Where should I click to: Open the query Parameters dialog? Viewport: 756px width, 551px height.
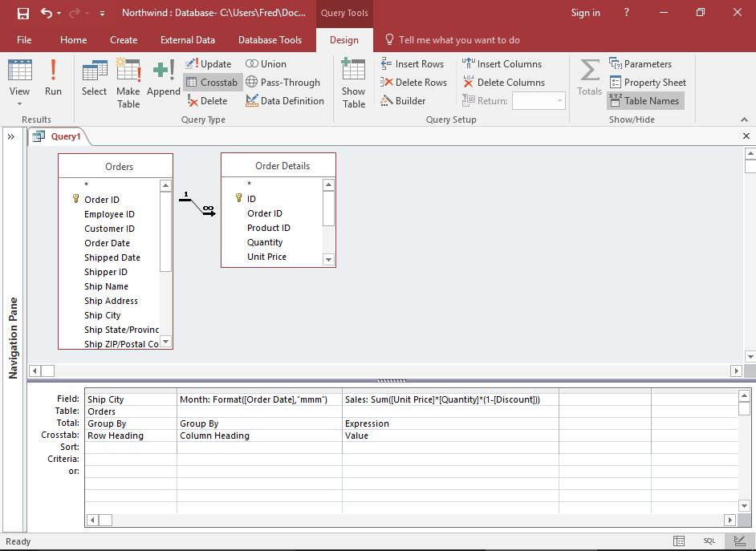[640, 64]
